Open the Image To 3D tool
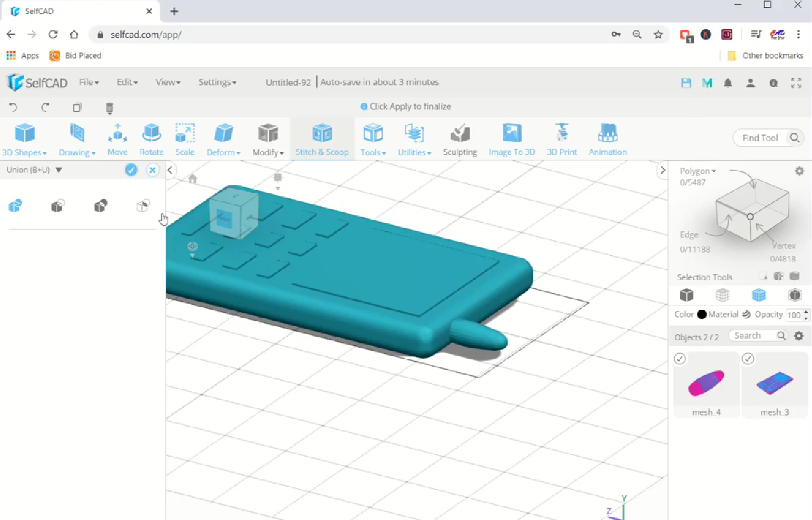 tap(512, 140)
